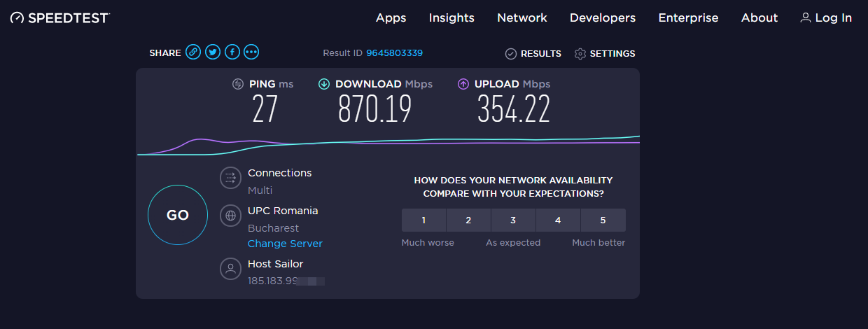Click 'UPC Romania' server name

(283, 211)
